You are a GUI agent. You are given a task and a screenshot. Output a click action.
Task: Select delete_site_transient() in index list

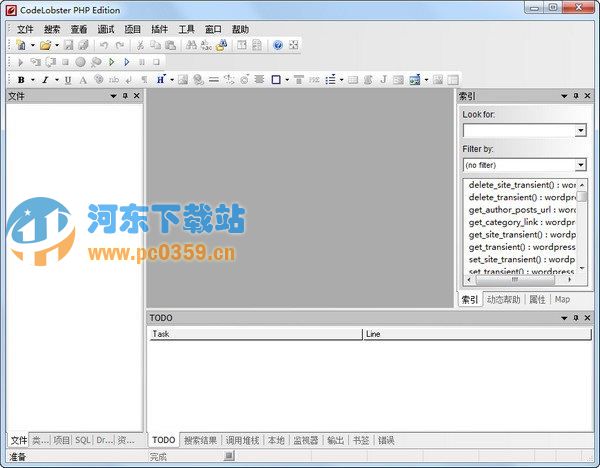click(522, 185)
